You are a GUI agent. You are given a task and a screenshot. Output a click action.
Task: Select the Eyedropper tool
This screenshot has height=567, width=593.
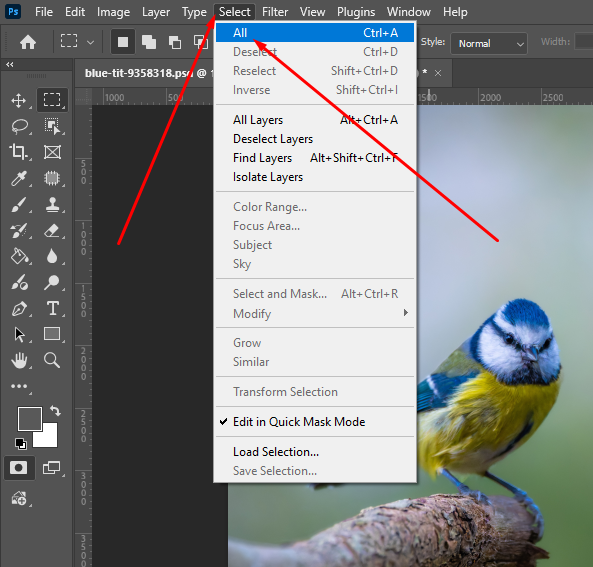click(x=19, y=178)
